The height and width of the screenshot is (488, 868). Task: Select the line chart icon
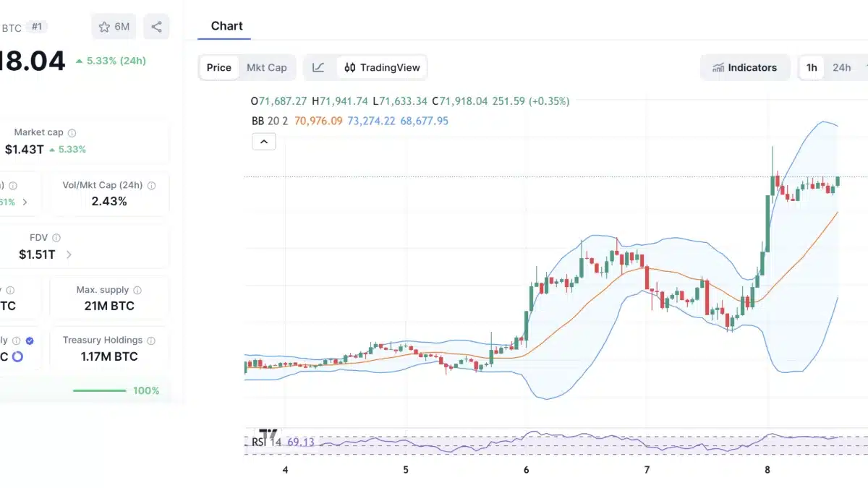318,67
